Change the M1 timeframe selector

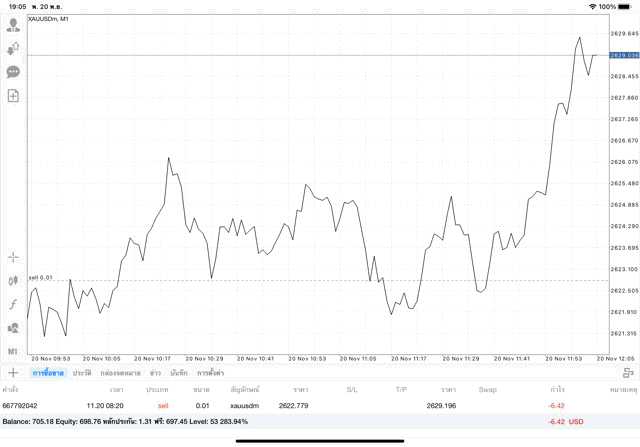(13, 351)
